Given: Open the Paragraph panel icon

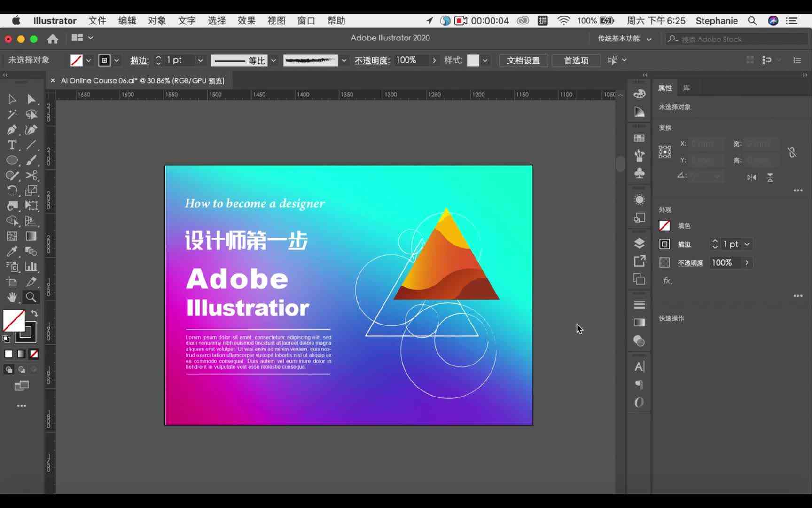Looking at the screenshot, I should [639, 385].
